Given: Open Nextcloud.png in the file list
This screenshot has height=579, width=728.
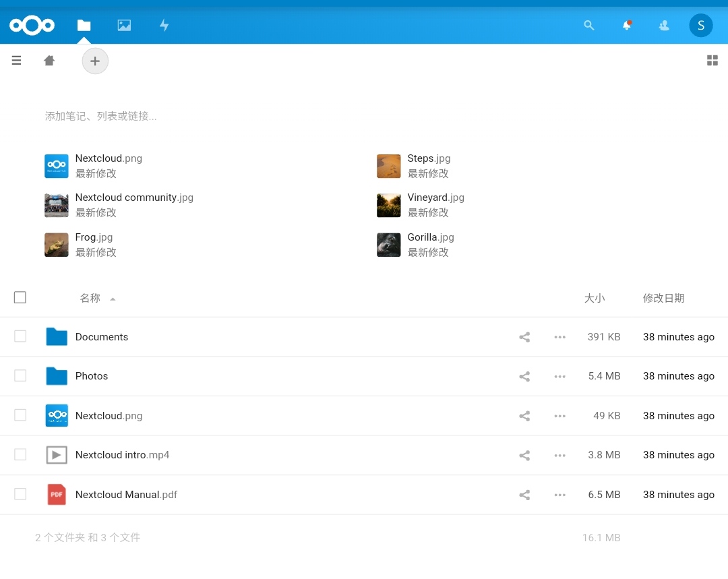Looking at the screenshot, I should tap(109, 416).
